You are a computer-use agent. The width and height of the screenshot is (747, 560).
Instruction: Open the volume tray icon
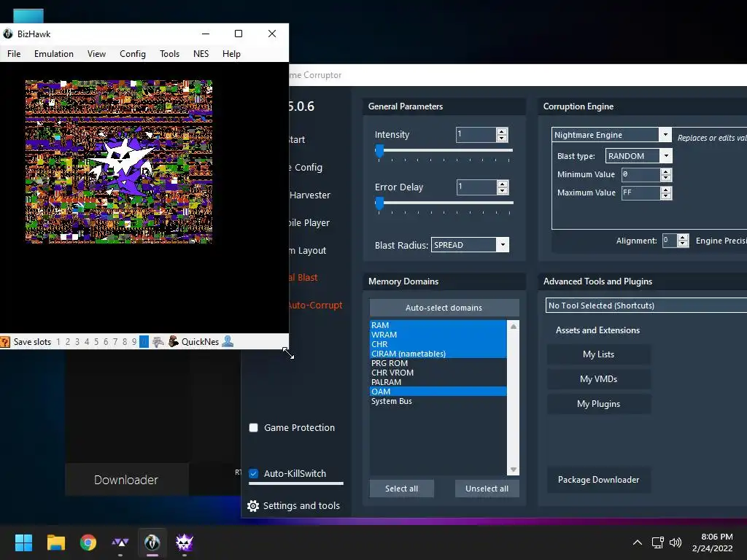676,542
